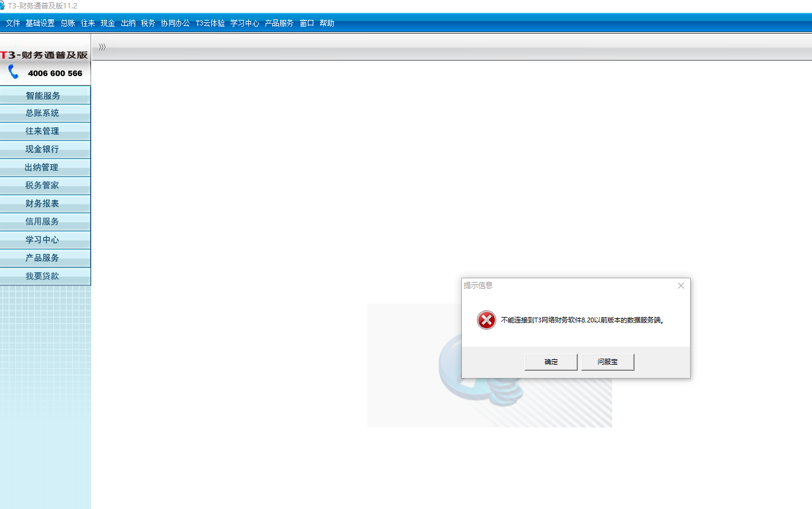812x509 pixels.
Task: Click the 问服宝 button in the dialog
Action: tap(608, 362)
